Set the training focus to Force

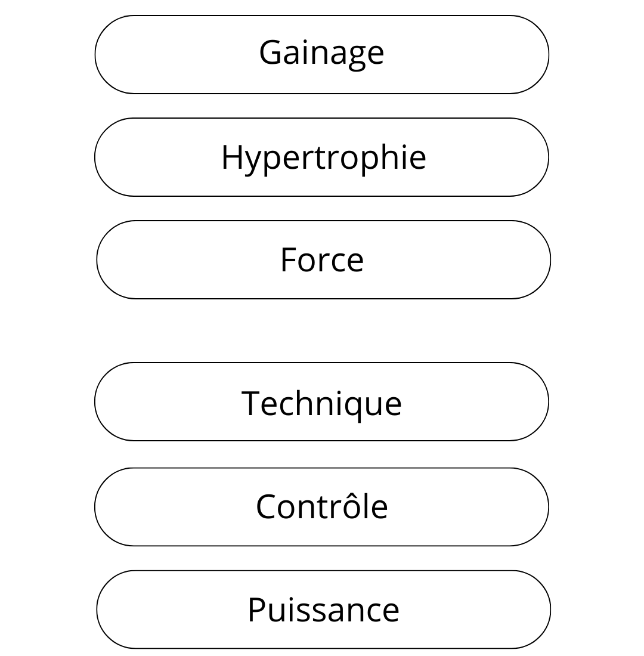click(x=323, y=259)
